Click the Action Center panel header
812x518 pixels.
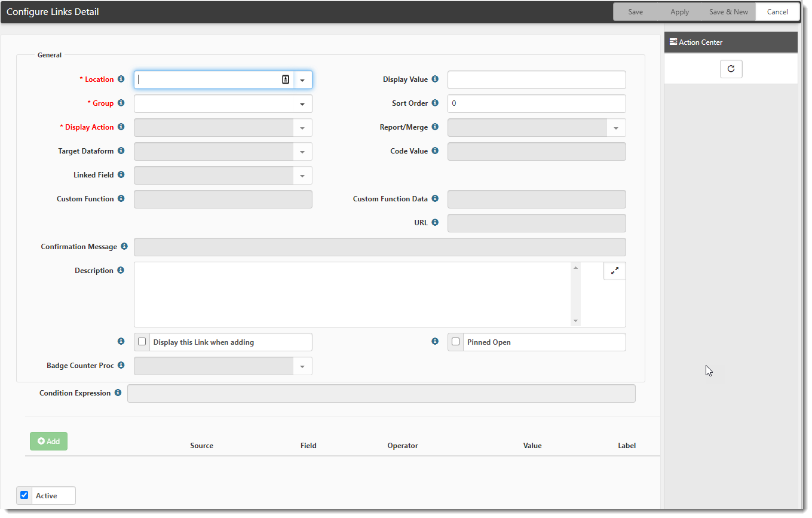coord(730,42)
